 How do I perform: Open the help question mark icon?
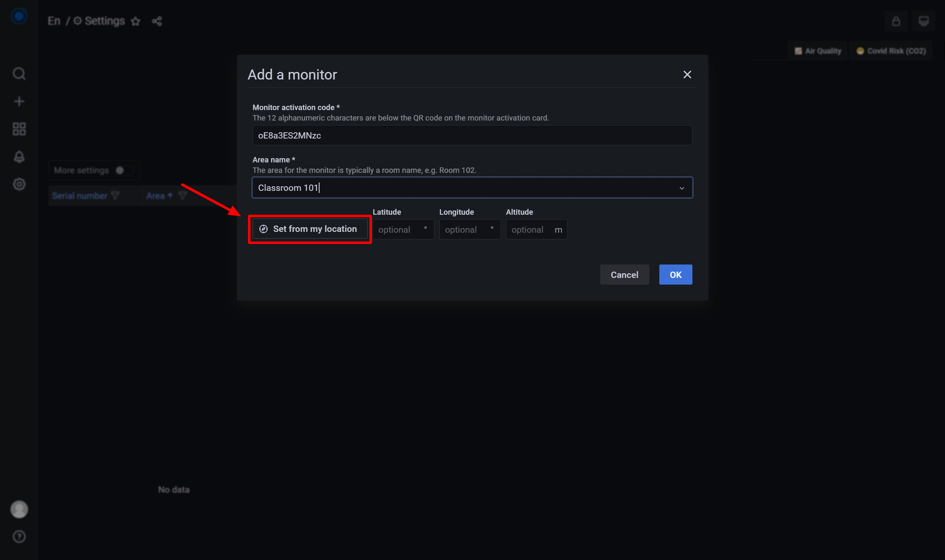point(19,537)
